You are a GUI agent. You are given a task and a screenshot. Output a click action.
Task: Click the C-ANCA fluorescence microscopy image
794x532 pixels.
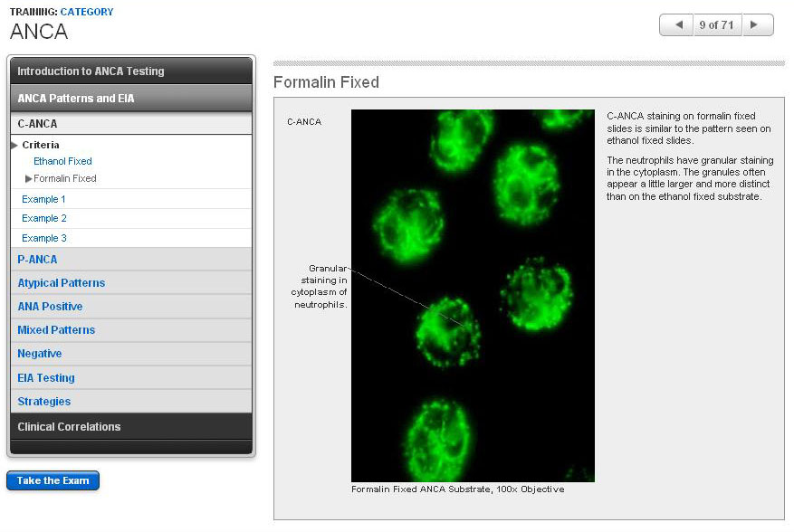pyautogui.click(x=473, y=295)
